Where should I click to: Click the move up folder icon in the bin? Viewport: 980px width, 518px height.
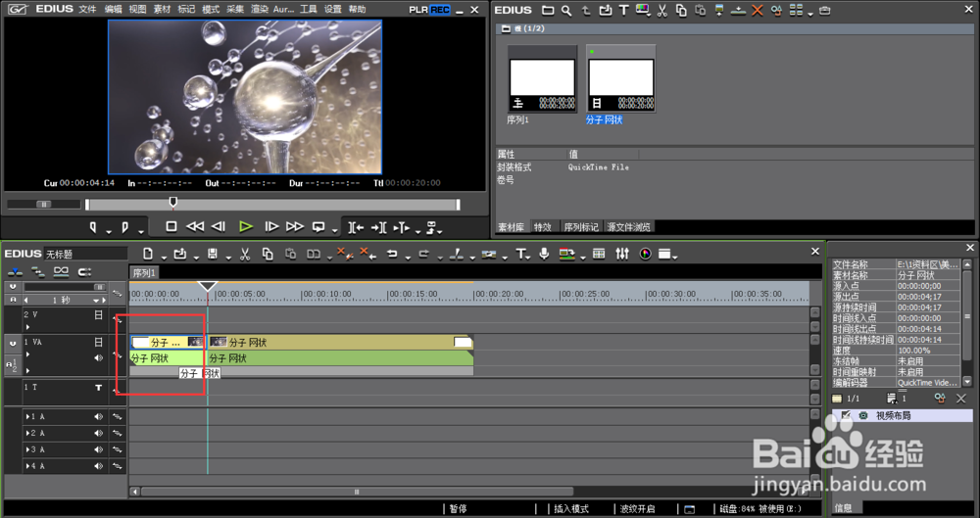pyautogui.click(x=586, y=10)
